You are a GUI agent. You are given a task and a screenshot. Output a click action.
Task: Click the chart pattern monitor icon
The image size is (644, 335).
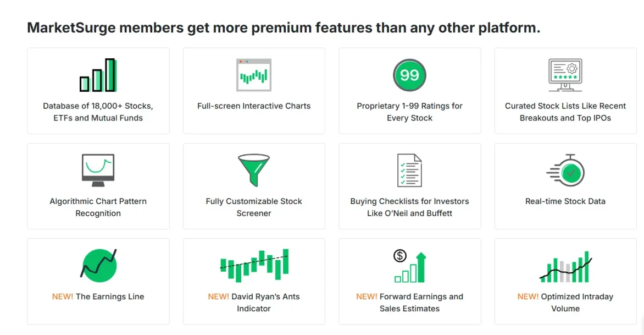pyautogui.click(x=98, y=170)
